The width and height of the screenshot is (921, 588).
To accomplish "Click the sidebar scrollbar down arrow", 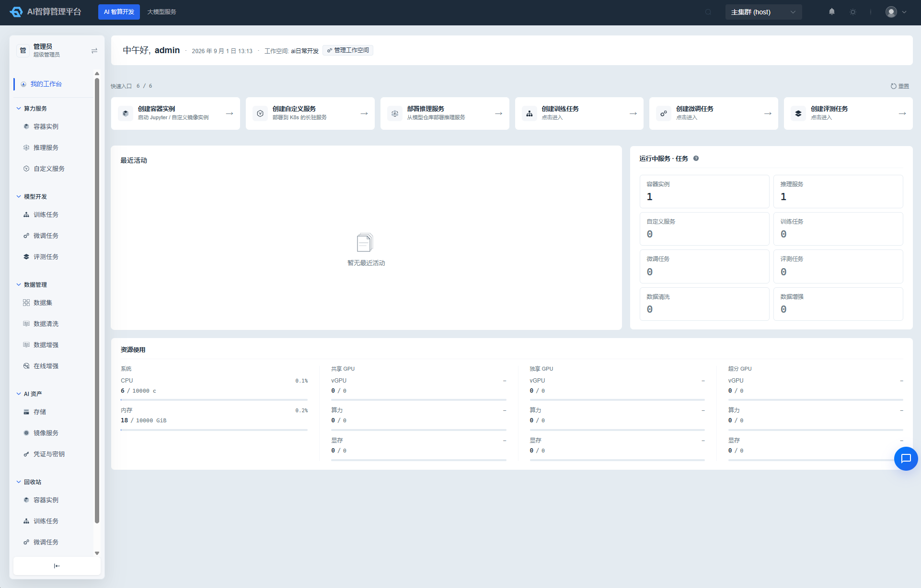I will coord(97,553).
